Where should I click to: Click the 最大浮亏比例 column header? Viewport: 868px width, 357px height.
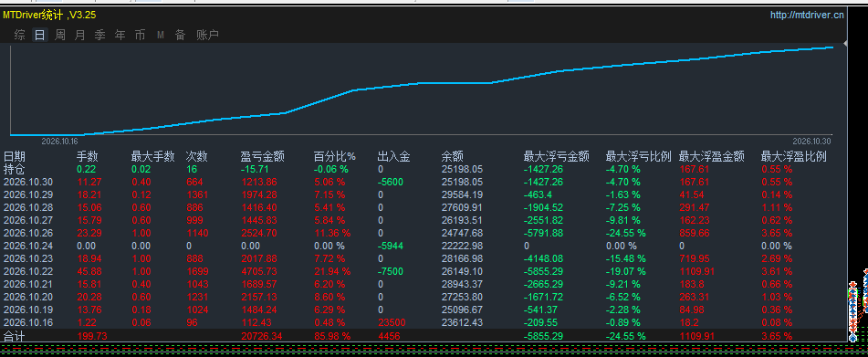point(639,157)
